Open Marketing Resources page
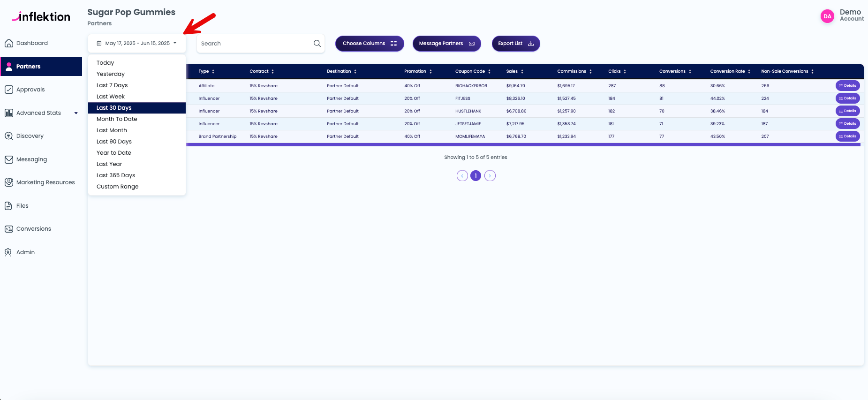The height and width of the screenshot is (400, 868). pyautogui.click(x=41, y=182)
